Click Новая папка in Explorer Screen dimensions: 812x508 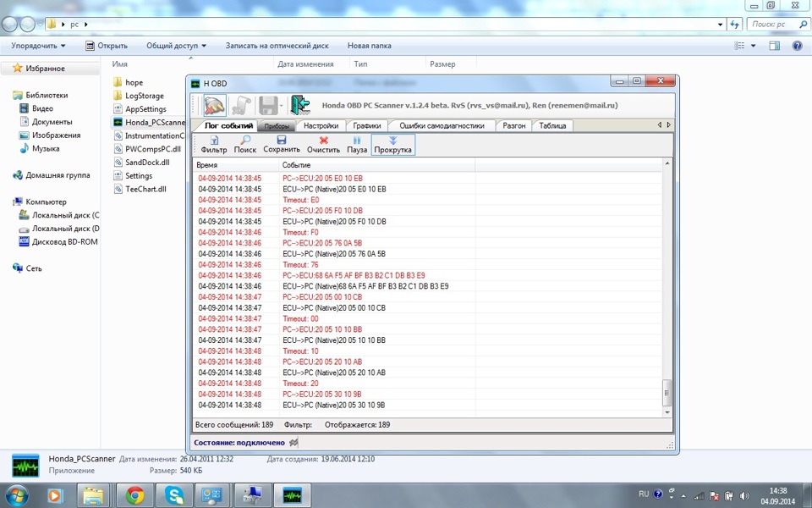point(370,46)
